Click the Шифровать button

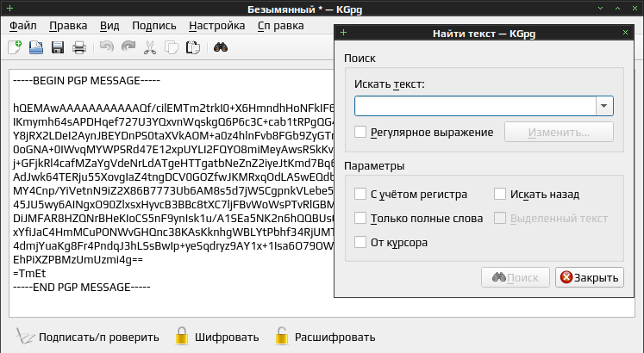[x=219, y=337]
